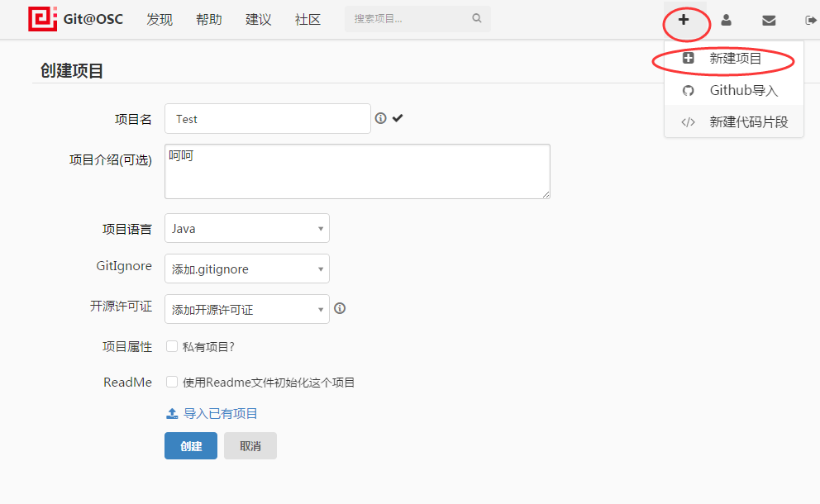The width and height of the screenshot is (820, 504).
Task: Focus the 项目名 field containing Test
Action: pos(268,119)
